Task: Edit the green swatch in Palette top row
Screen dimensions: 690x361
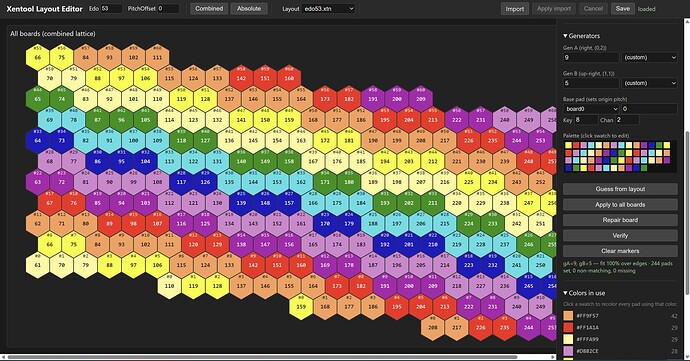Action: click(x=659, y=145)
